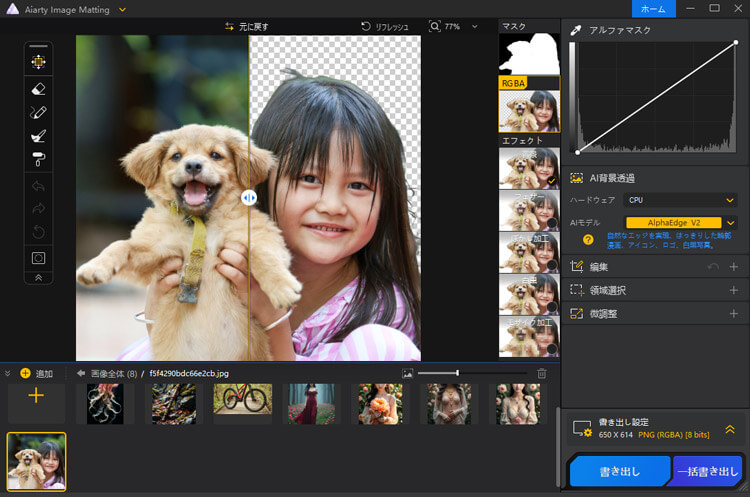
Task: Click the f5f4290bdc66e2cb.jpg filename
Action: click(189, 374)
